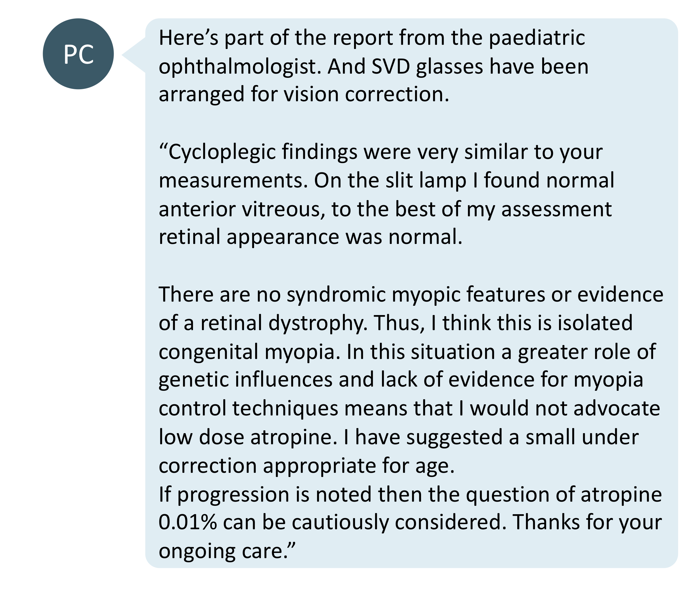Click the line retinal appearance was normal

310,237
